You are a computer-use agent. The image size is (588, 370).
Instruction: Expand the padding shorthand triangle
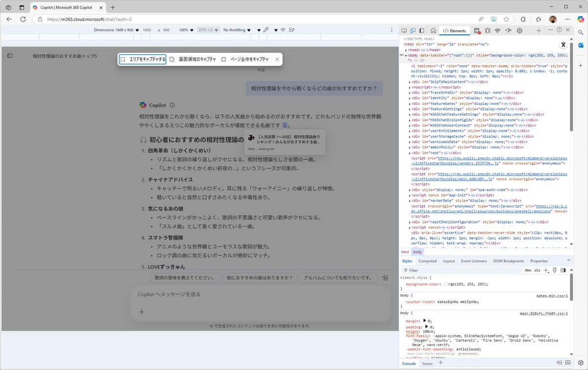[426, 326]
